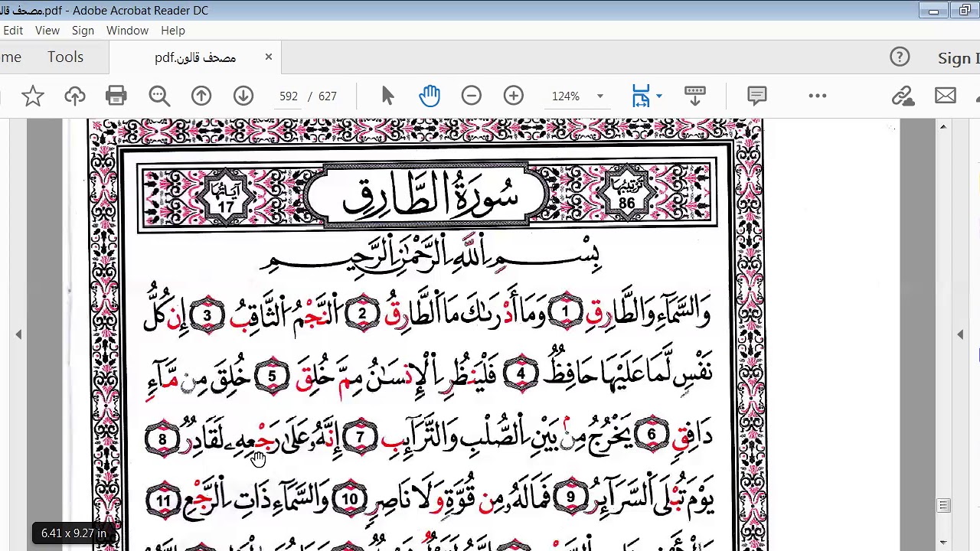Click verse marker number 11
This screenshot has width=980, height=551.
coord(163,501)
